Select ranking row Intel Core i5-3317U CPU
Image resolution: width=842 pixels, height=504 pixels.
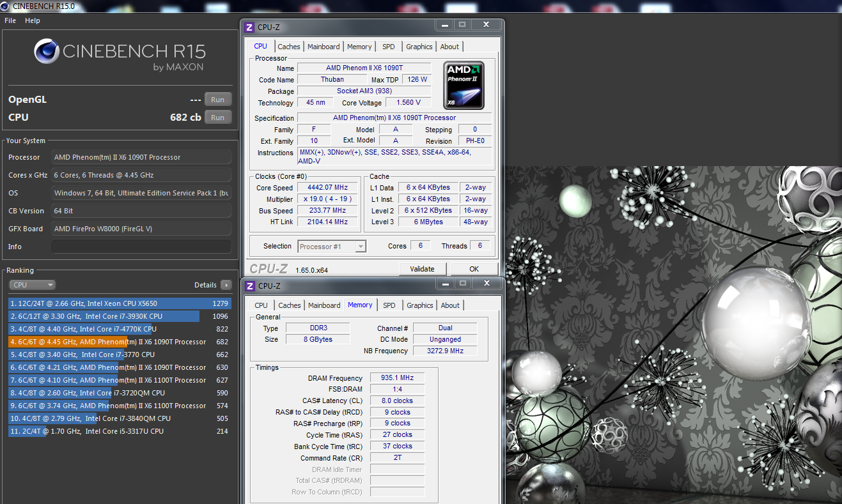click(x=120, y=431)
